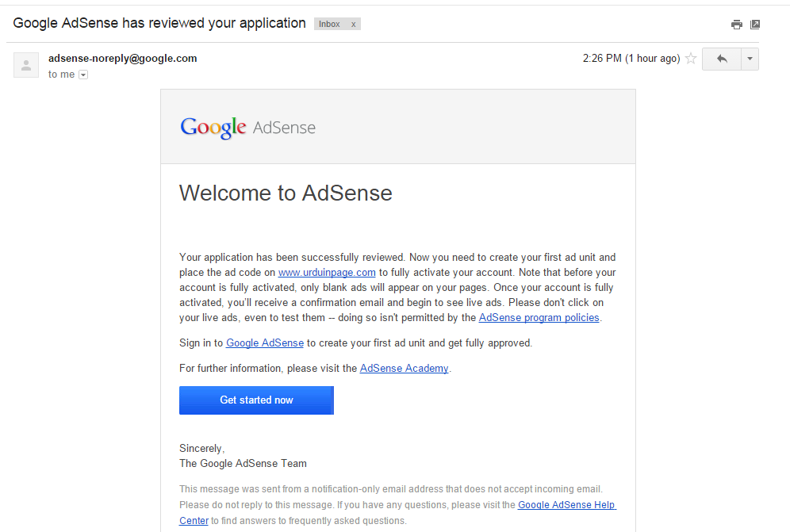Open the email in a new window
This screenshot has height=532, width=790.
755,25
